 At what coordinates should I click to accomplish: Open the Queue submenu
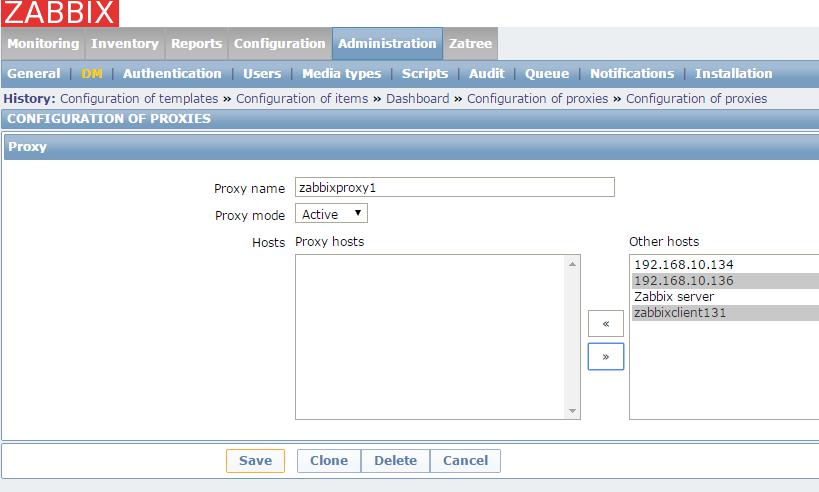click(x=547, y=74)
